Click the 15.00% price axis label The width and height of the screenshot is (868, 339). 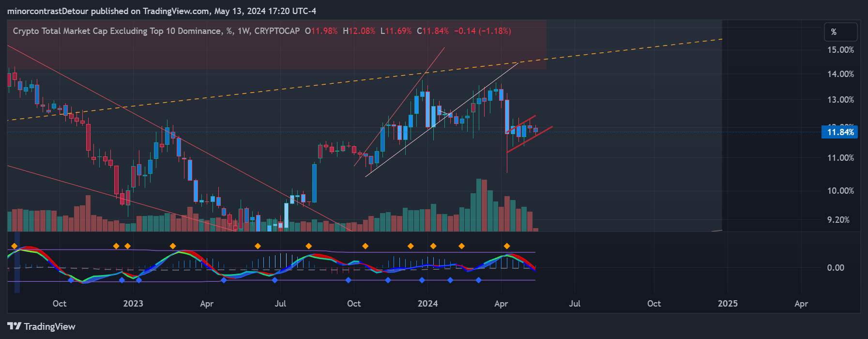pyautogui.click(x=840, y=50)
